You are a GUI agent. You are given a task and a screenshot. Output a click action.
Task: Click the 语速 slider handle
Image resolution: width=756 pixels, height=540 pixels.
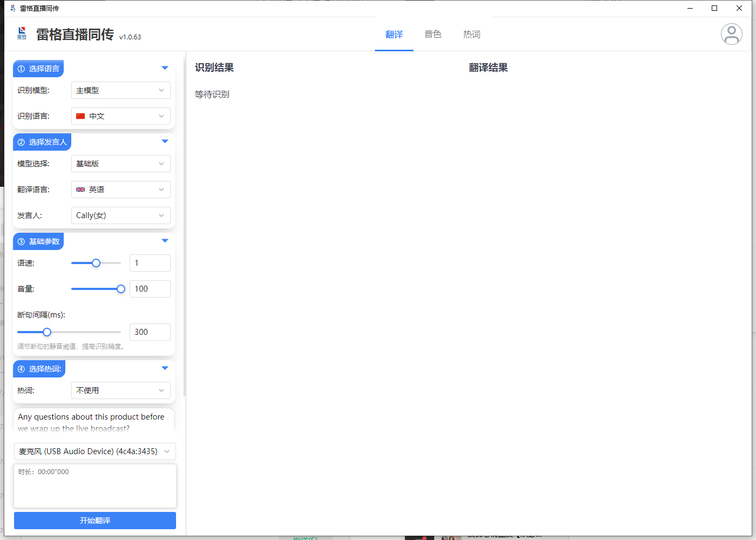point(96,263)
